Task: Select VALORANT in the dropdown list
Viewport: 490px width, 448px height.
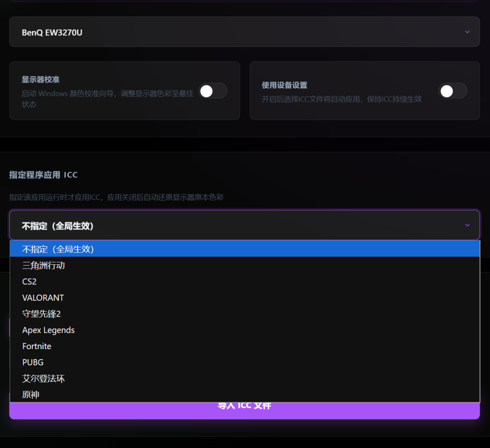Action: 245,298
